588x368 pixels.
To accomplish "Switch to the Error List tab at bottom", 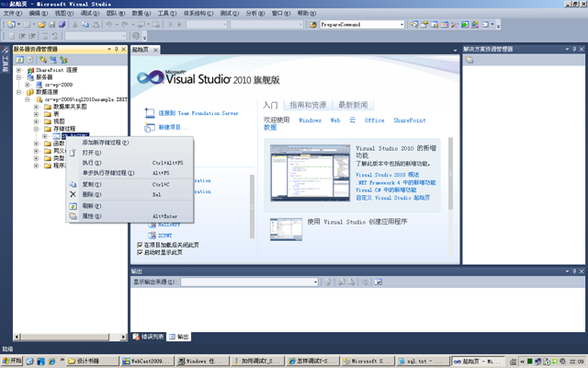I will pyautogui.click(x=149, y=337).
